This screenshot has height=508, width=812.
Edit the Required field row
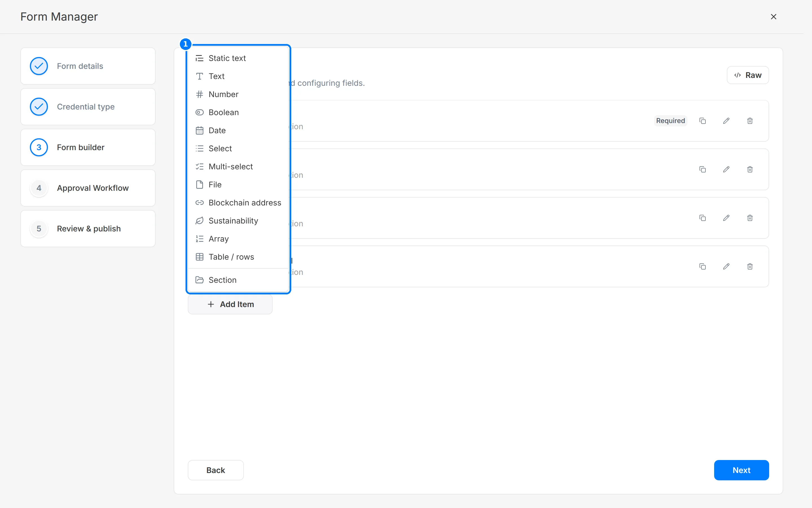[726, 121]
